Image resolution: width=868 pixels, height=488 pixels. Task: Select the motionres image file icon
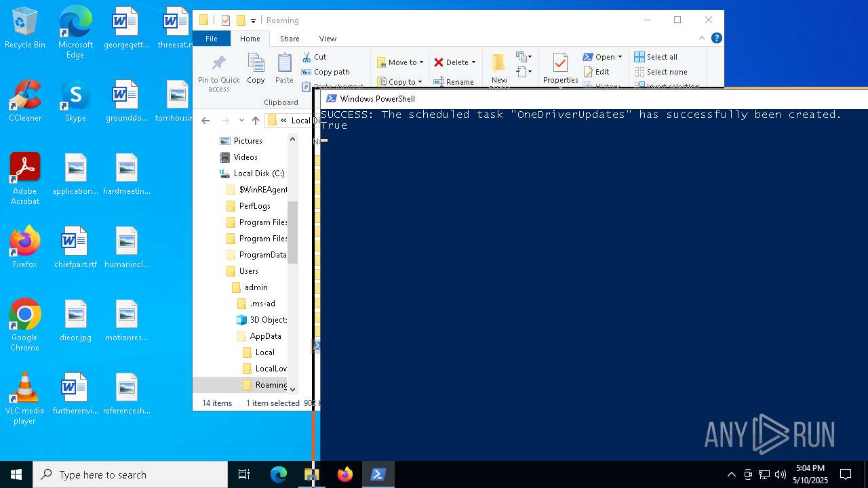(x=126, y=321)
